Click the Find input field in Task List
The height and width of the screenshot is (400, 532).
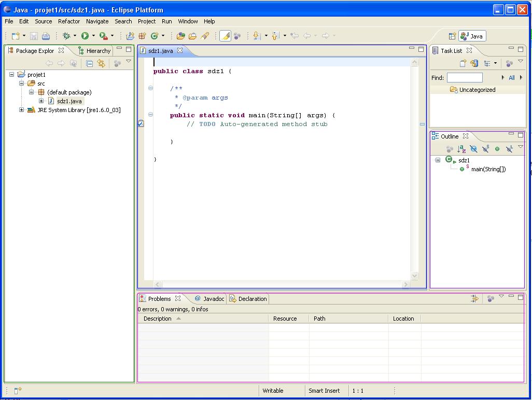(465, 78)
